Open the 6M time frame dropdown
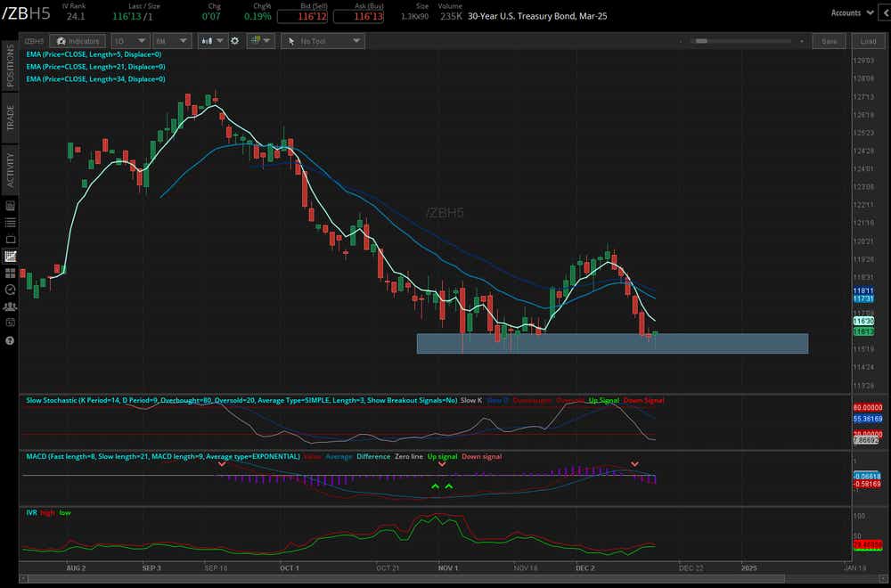The width and height of the screenshot is (891, 588). (x=171, y=41)
